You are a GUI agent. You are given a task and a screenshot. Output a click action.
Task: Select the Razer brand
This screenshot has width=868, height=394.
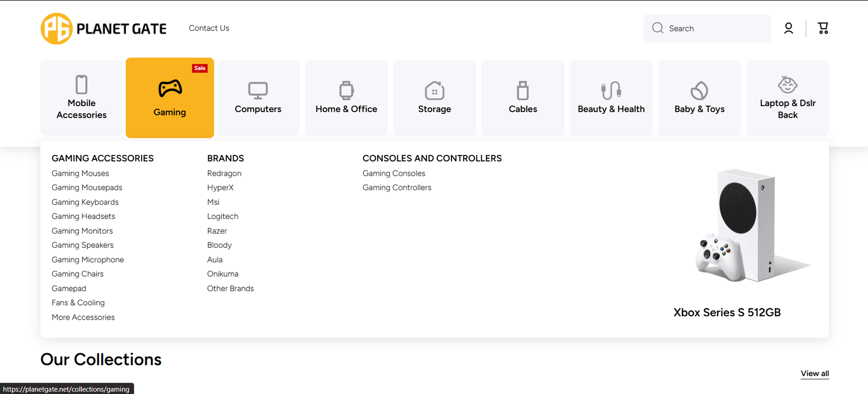click(x=217, y=231)
